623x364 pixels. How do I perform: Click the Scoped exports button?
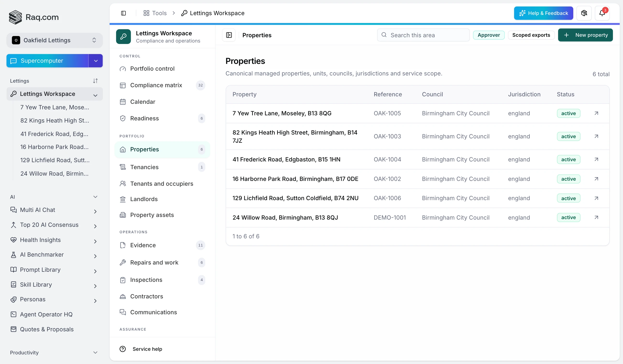tap(531, 35)
